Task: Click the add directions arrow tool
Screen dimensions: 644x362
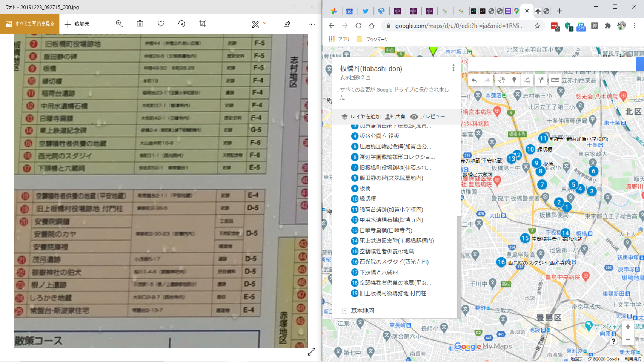Action: (541, 80)
